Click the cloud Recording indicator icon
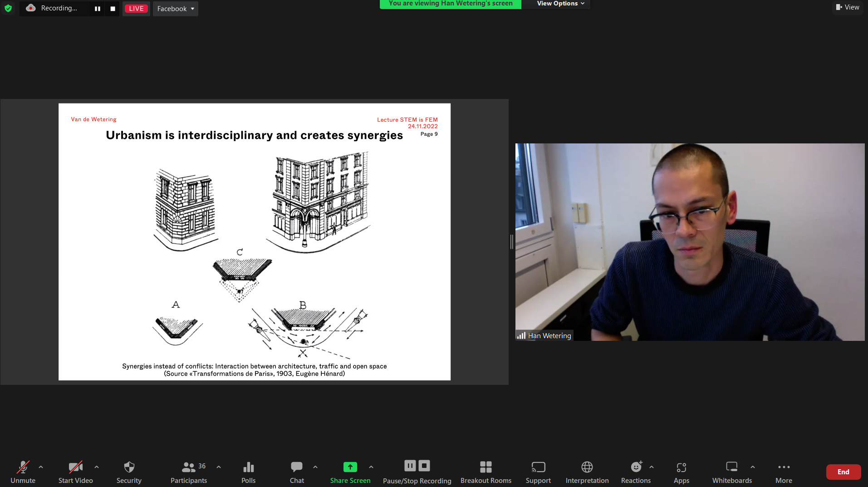The width and height of the screenshot is (868, 487). 31,8
